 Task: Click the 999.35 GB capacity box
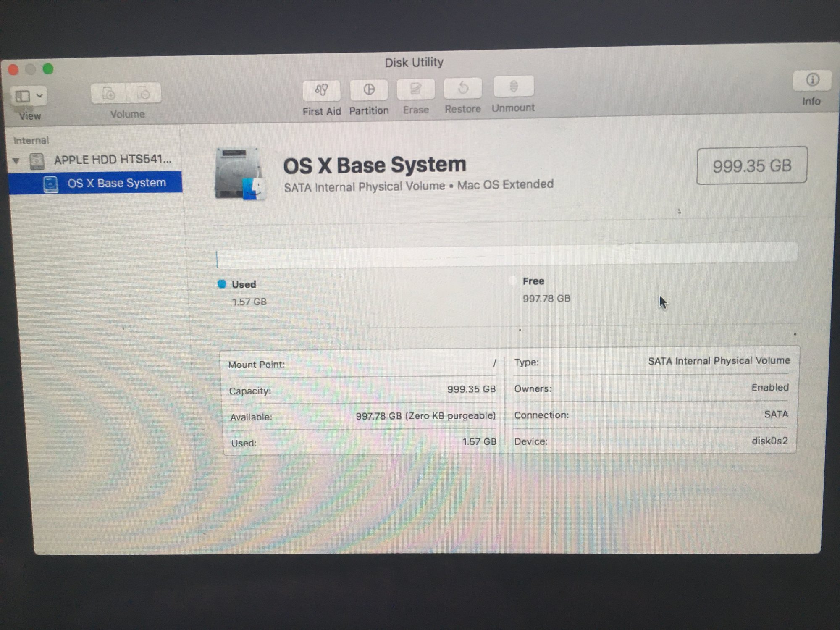(x=751, y=165)
